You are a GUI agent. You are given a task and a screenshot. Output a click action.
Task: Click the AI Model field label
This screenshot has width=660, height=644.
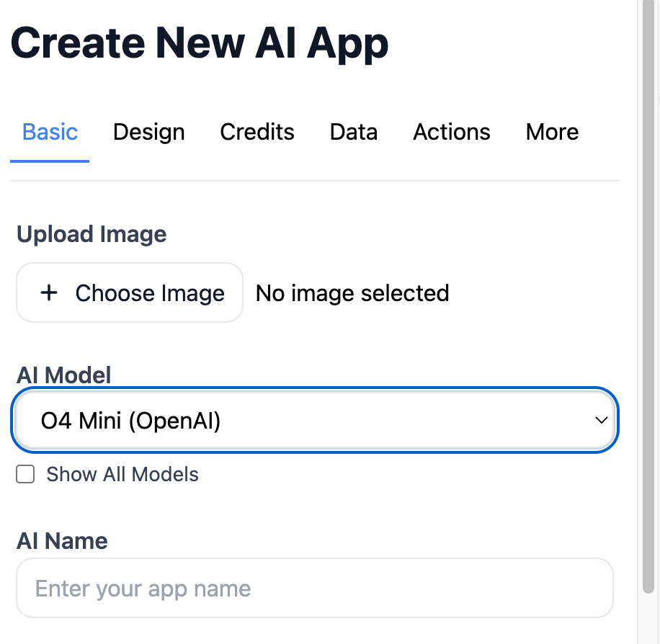click(x=64, y=375)
